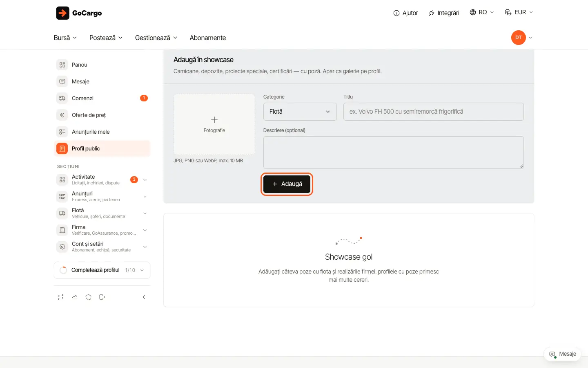This screenshot has height=368, width=588.
Task: Open the Ajutor help link
Action: tap(405, 13)
